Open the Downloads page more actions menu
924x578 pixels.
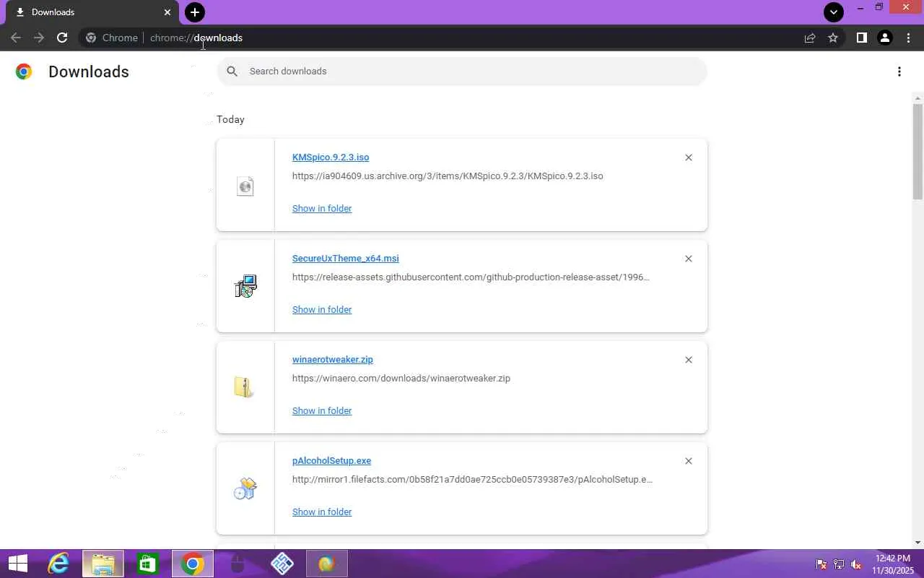[x=899, y=72]
